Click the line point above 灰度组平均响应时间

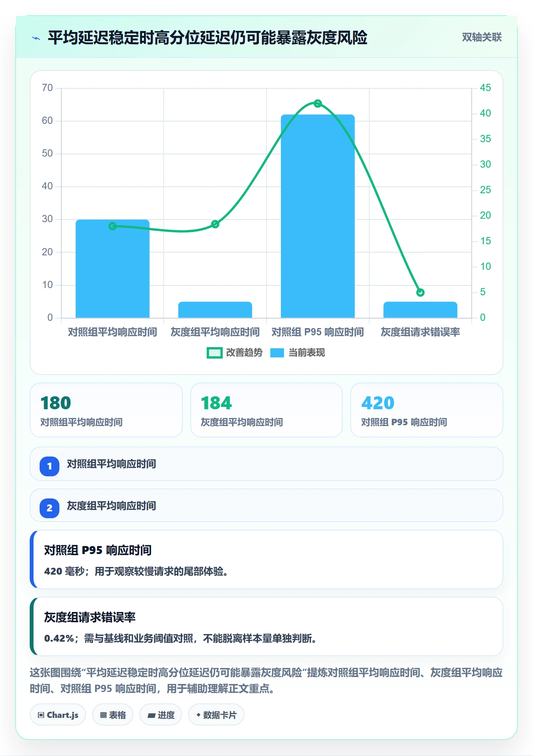215,224
